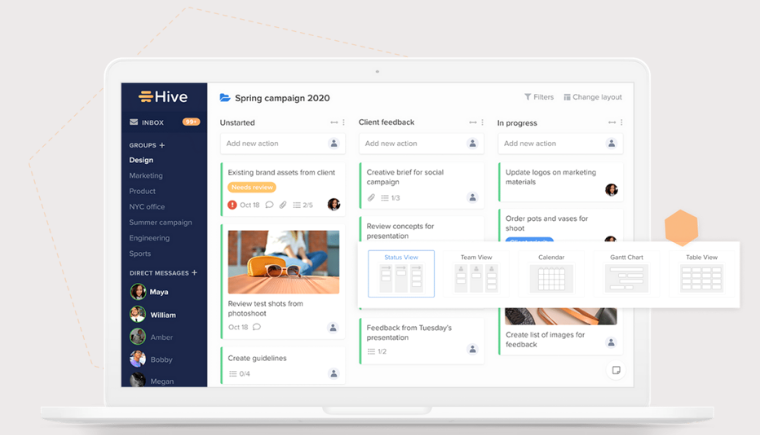Viewport: 760px width, 435px height.
Task: Click Add new action field in Unstarted
Action: (283, 144)
